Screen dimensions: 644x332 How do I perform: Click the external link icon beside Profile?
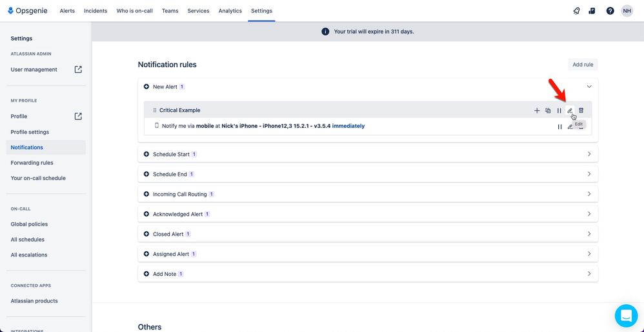(78, 116)
